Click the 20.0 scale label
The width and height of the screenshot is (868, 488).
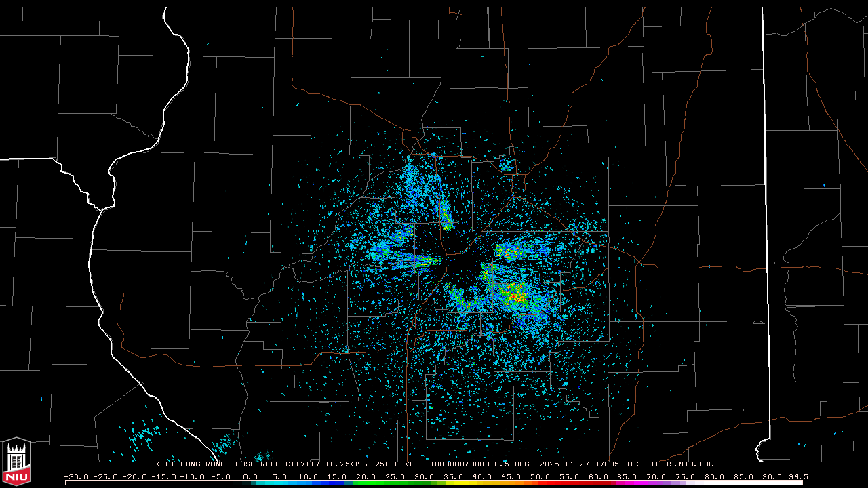366,476
